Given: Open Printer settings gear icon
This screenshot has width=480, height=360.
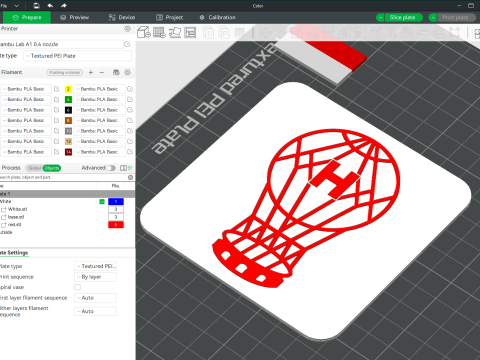Looking at the screenshot, I should [127, 29].
